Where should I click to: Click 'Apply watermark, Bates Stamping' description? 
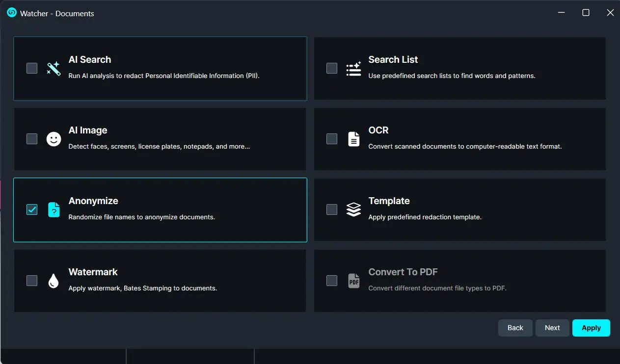(143, 288)
